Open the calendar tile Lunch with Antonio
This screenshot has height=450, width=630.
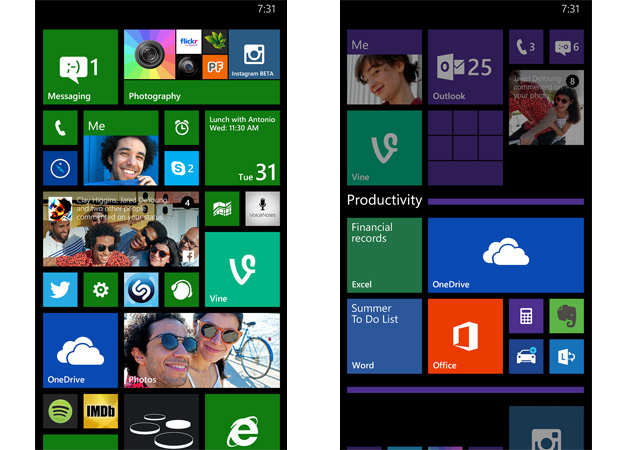pyautogui.click(x=242, y=148)
